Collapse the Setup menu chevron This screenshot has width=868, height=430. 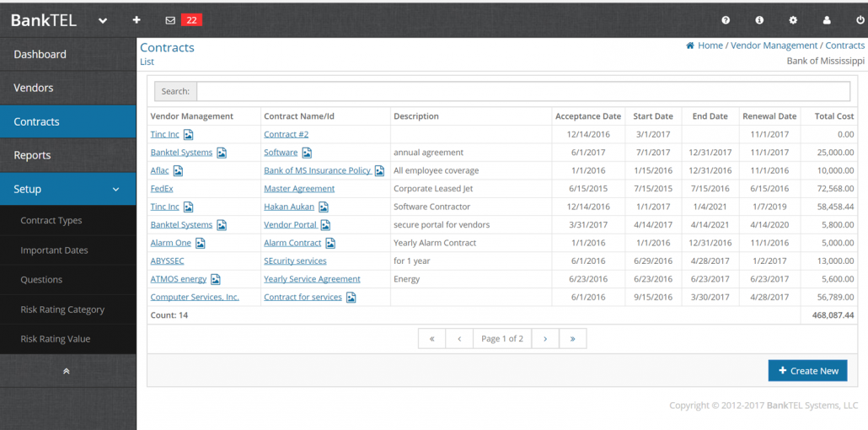tap(115, 190)
